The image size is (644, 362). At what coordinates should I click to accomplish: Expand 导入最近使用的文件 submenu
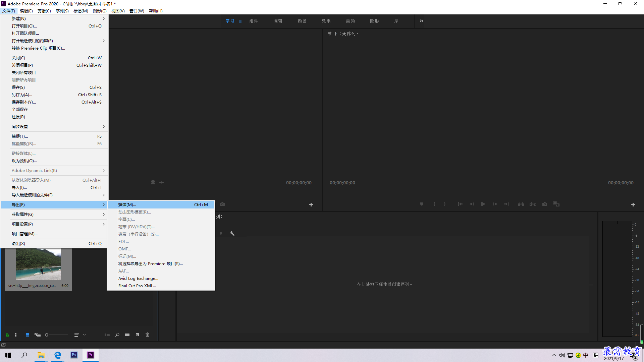click(54, 195)
